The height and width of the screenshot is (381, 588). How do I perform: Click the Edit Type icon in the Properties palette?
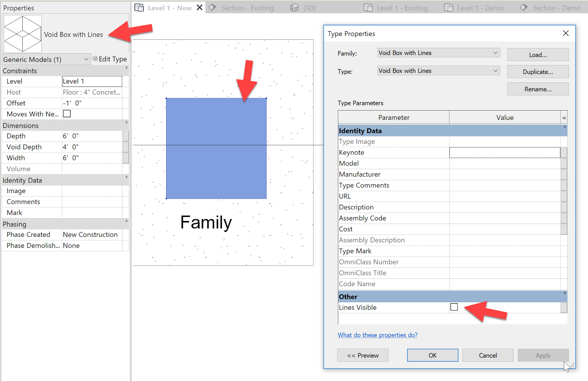click(94, 58)
